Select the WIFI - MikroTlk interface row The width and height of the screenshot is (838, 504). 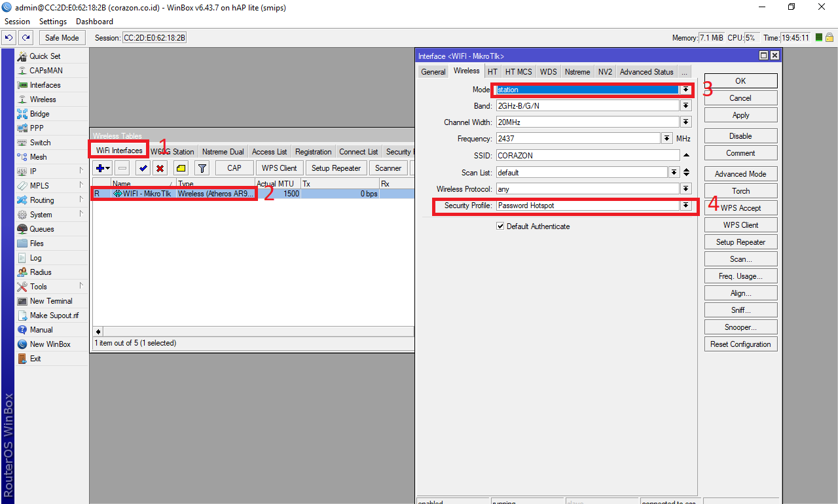(x=253, y=194)
